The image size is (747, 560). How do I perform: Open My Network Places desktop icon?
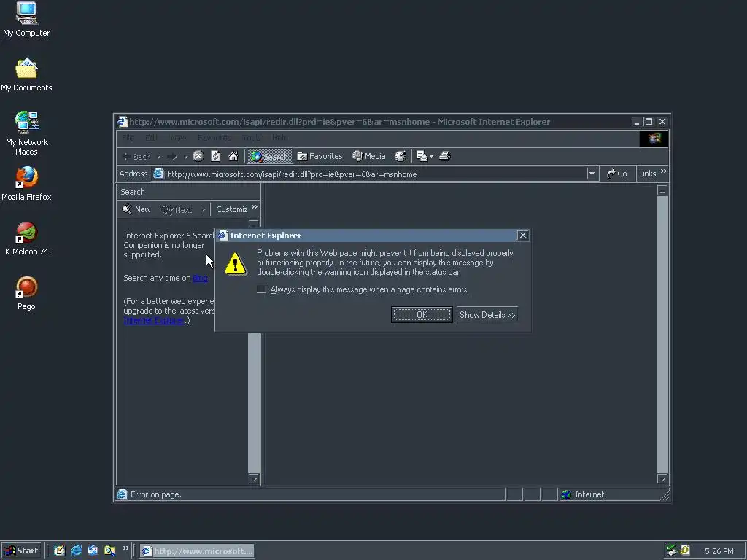tap(26, 133)
